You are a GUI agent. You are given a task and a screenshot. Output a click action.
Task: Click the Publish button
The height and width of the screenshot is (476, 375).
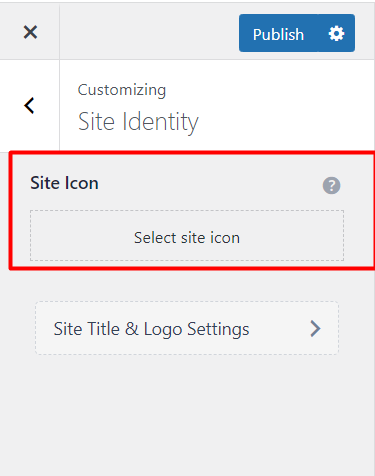point(278,33)
